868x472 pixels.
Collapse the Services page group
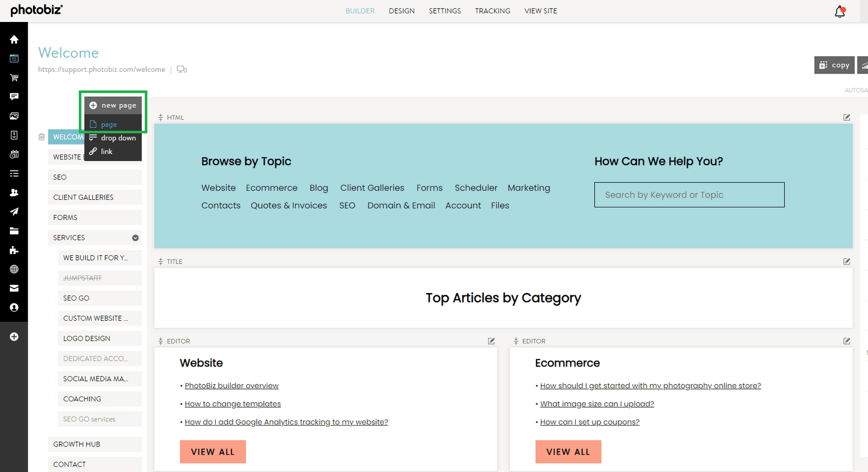pos(135,238)
